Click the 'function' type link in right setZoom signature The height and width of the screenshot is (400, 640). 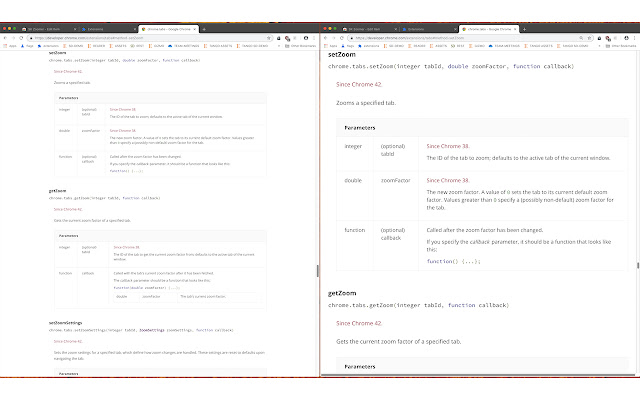526,66
